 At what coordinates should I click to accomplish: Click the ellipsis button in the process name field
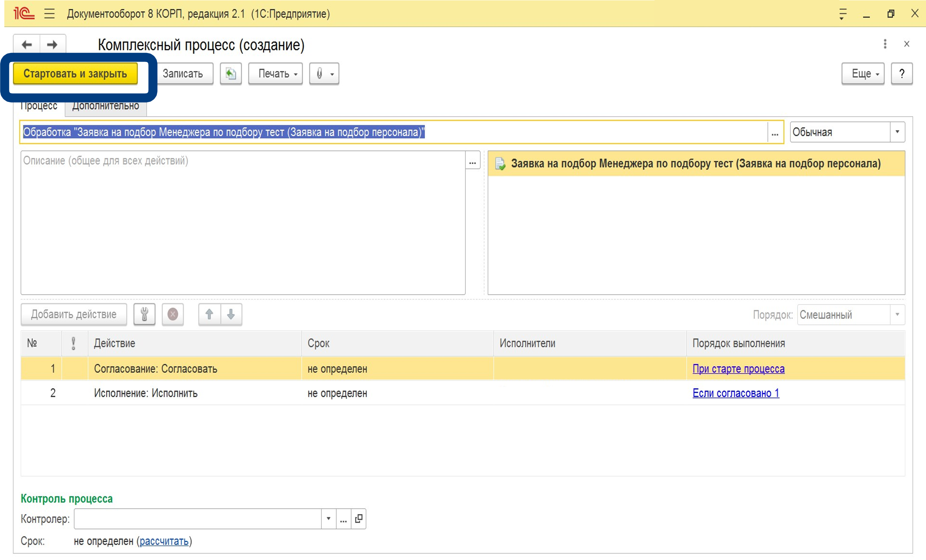775,132
